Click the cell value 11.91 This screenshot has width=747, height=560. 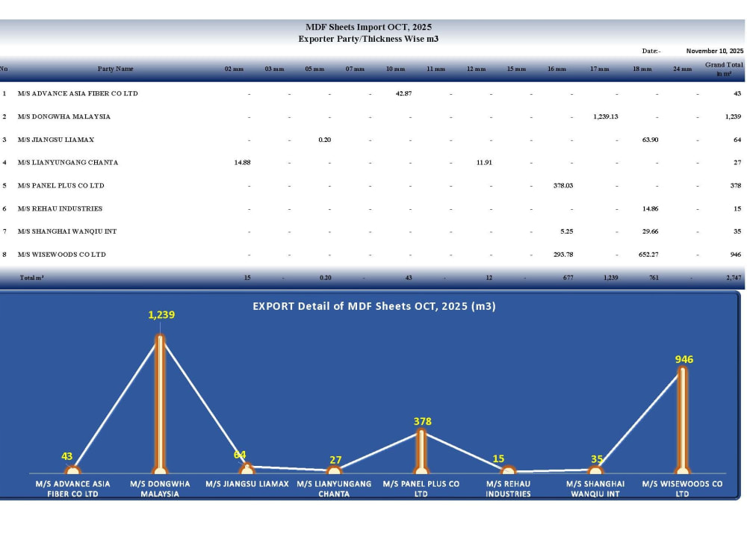click(484, 162)
